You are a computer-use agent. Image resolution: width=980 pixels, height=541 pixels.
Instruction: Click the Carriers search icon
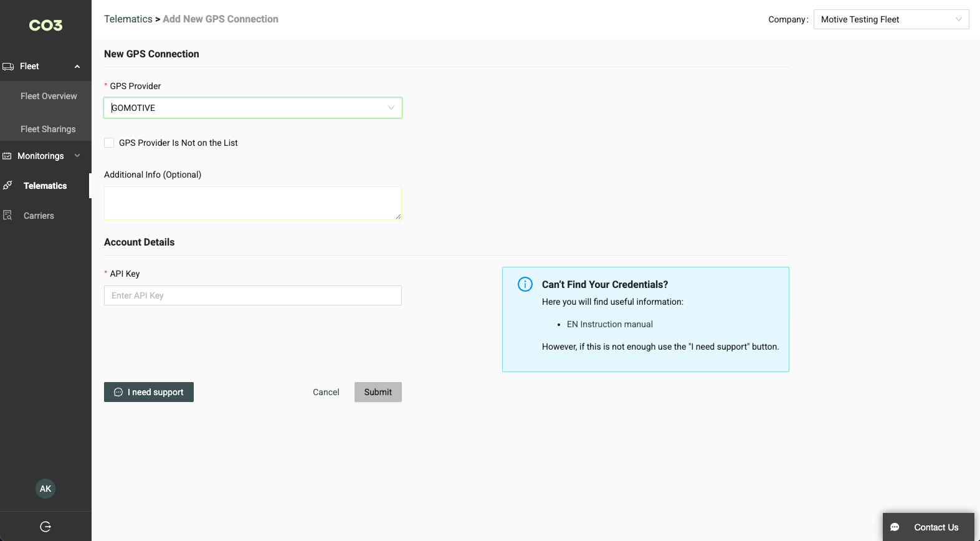click(x=7, y=216)
